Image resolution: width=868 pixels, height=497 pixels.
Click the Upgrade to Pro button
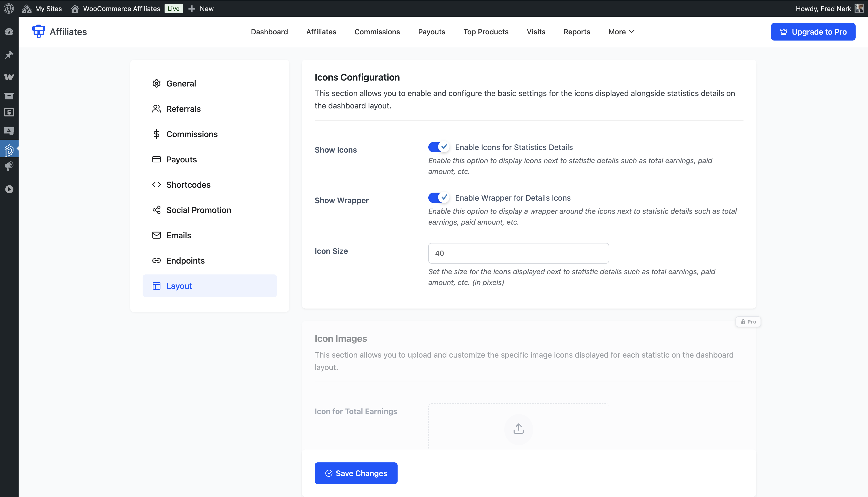point(813,31)
